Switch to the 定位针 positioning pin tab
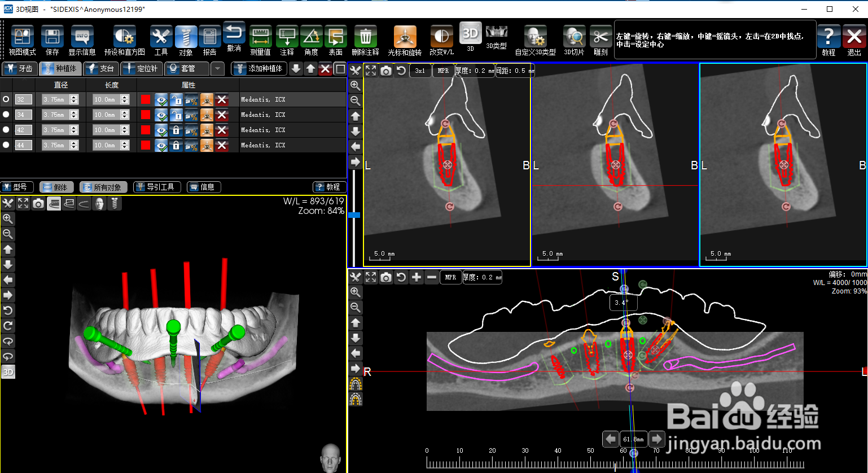 click(142, 69)
